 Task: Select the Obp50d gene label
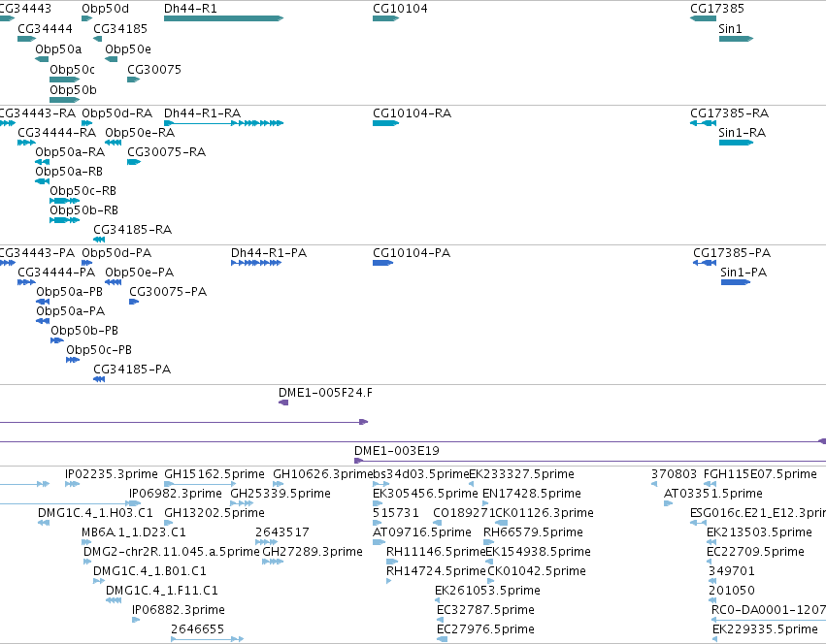coord(106,9)
